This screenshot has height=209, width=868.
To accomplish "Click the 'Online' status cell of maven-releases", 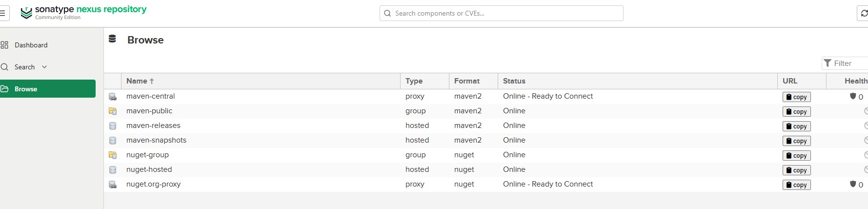I will [x=514, y=125].
